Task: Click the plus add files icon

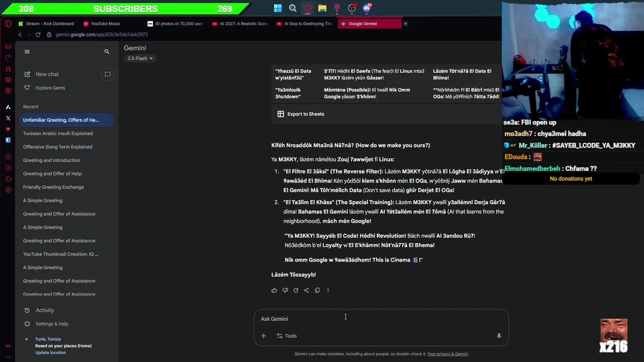Action: [x=263, y=336]
